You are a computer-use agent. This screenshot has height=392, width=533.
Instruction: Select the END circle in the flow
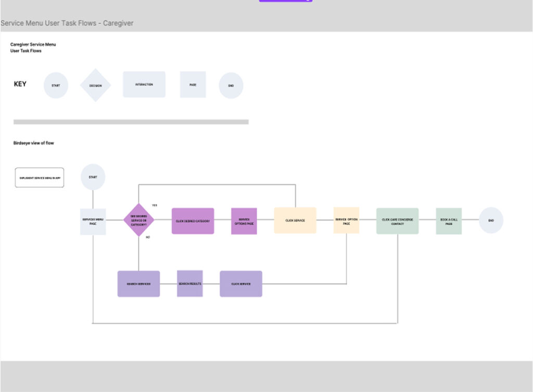[x=491, y=220]
